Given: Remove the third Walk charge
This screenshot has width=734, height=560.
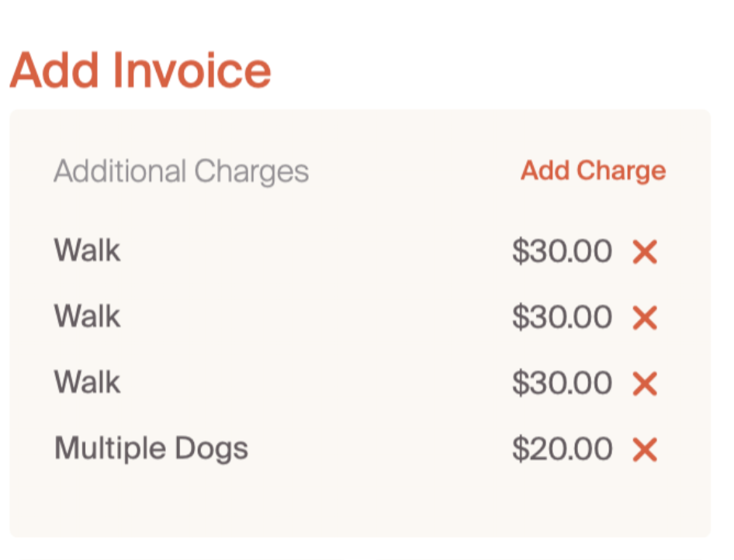Looking at the screenshot, I should tap(645, 384).
